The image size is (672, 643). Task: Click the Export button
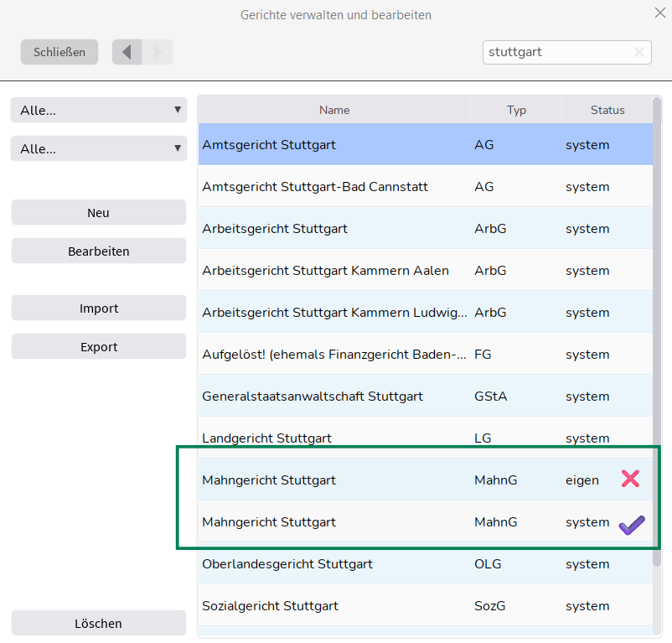(x=99, y=347)
